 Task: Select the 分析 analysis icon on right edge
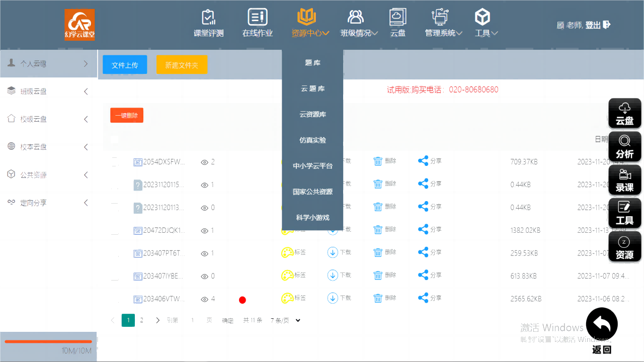(624, 146)
